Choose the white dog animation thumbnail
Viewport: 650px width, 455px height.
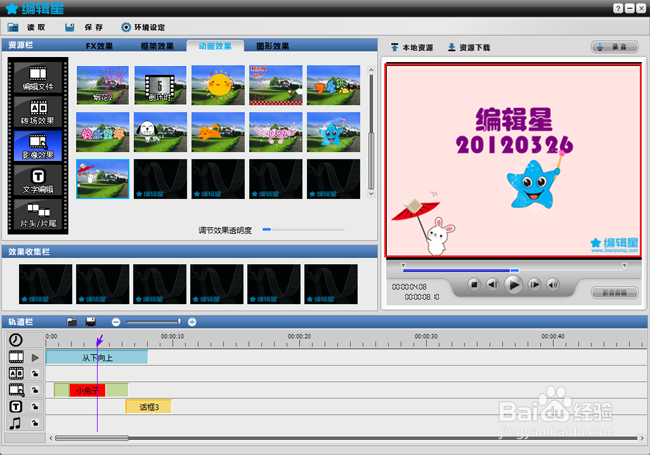coord(160,132)
